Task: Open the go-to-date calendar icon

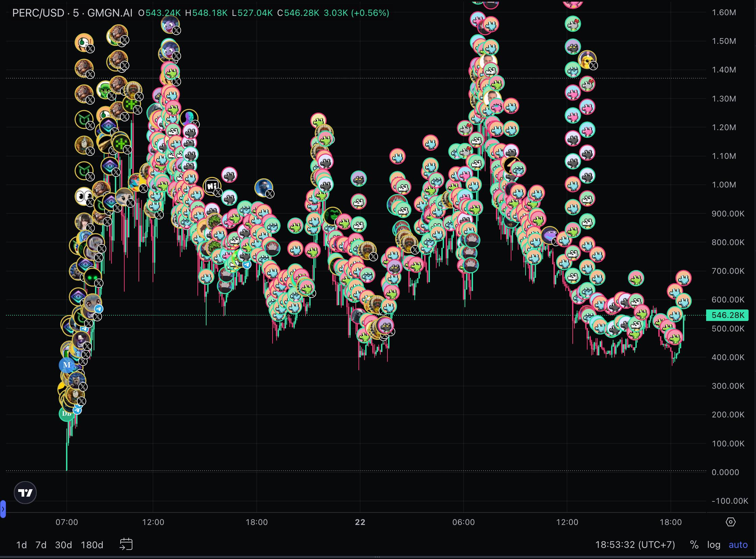Action: [x=126, y=545]
